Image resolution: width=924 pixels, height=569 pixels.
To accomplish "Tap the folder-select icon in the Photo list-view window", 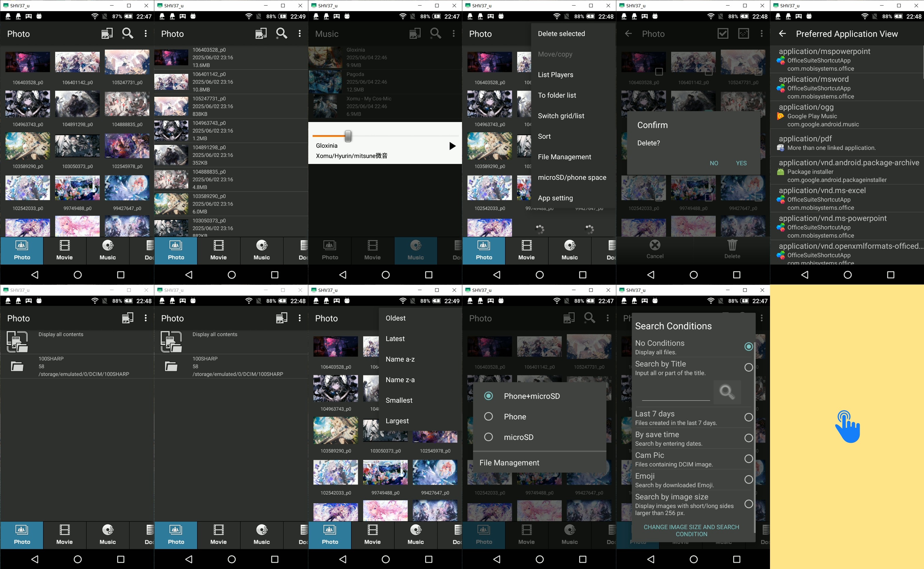I will (261, 34).
